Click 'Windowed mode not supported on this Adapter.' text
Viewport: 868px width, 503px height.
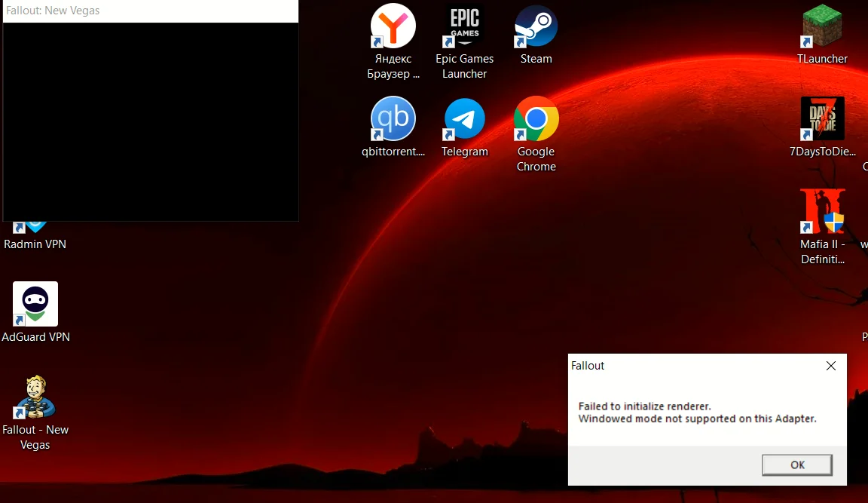698,419
